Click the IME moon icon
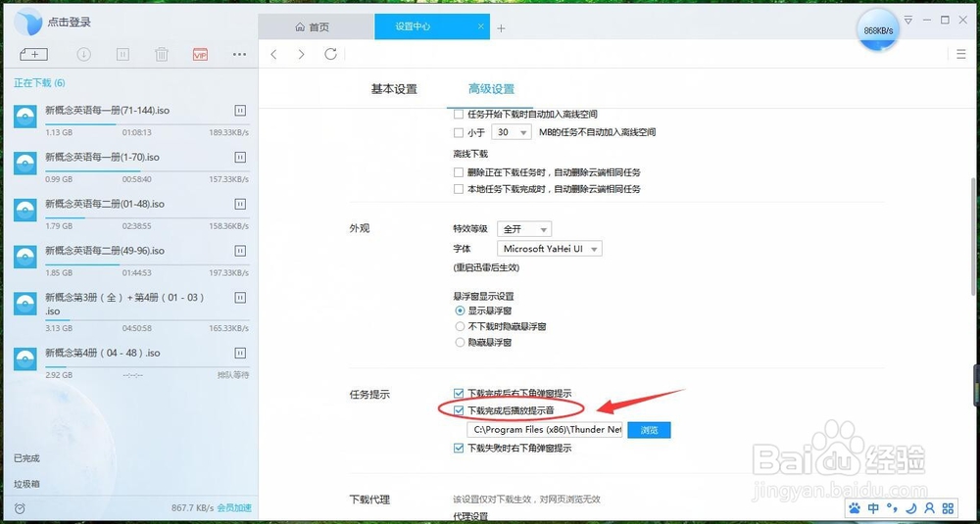Screen dimensions: 980x524 (911, 507)
